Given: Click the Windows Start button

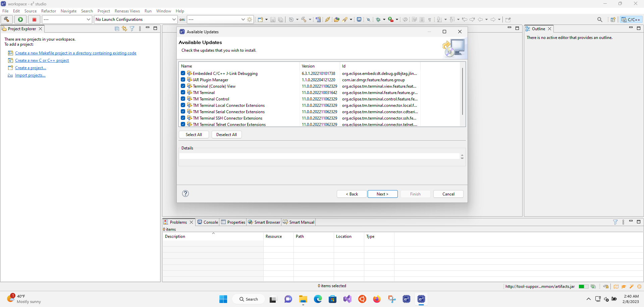Looking at the screenshot, I should point(223,299).
